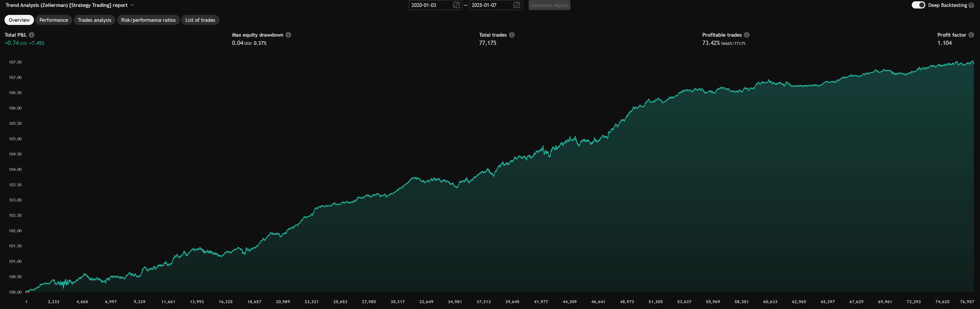Show the List of trades tab
Image resolution: width=980 pixels, height=309 pixels.
pos(200,20)
